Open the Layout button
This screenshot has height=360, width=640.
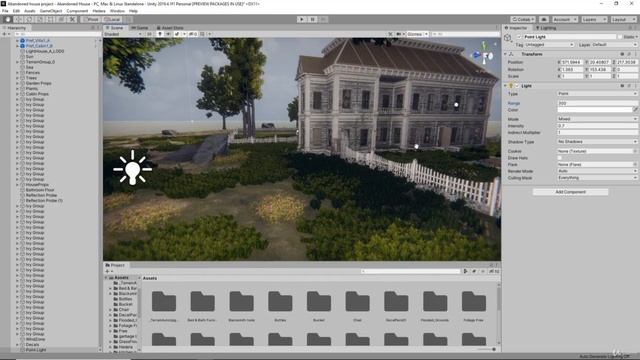[623, 19]
